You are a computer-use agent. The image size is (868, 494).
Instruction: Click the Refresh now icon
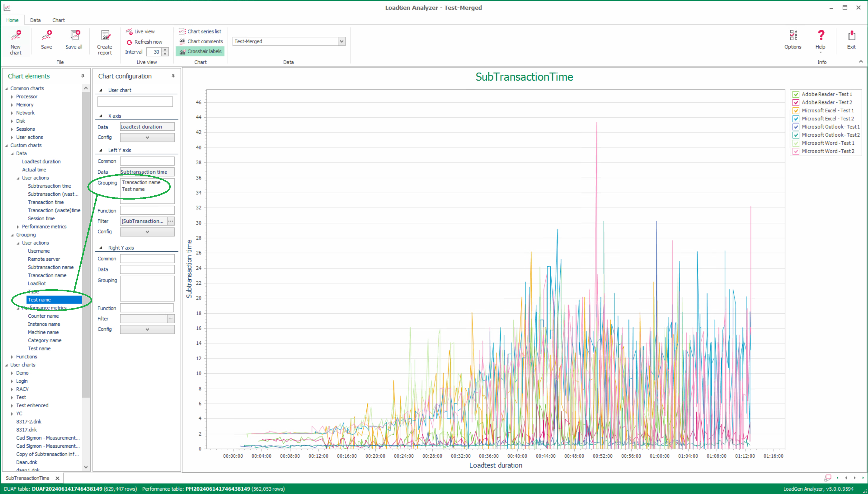(129, 42)
